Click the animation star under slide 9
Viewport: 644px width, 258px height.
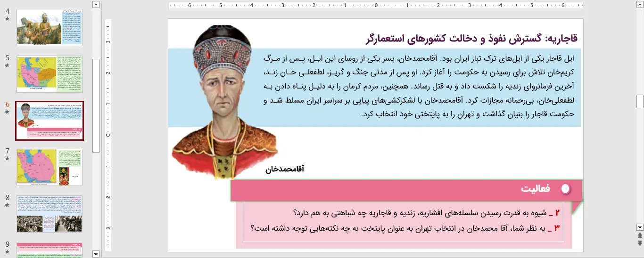click(7, 252)
